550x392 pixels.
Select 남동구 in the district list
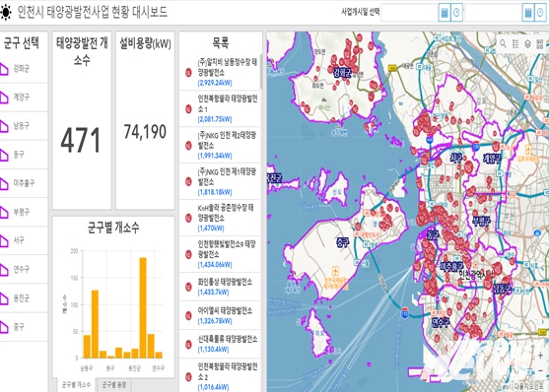pyautogui.click(x=23, y=126)
